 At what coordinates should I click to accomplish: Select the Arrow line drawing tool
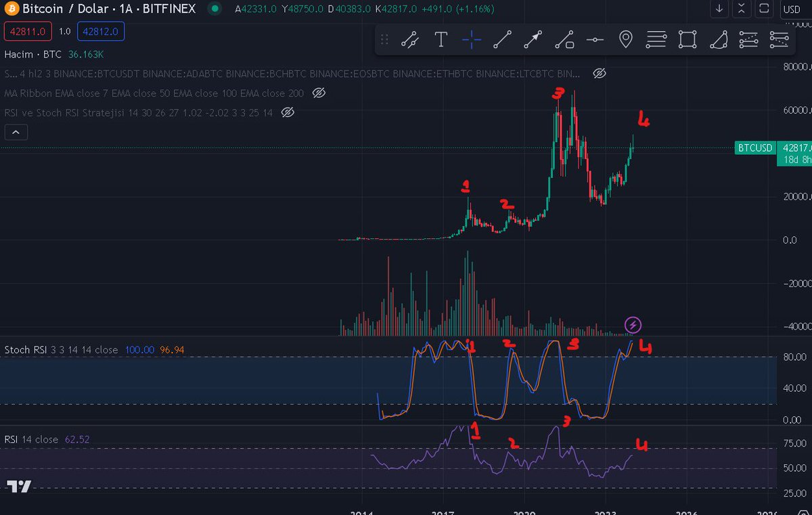(533, 41)
